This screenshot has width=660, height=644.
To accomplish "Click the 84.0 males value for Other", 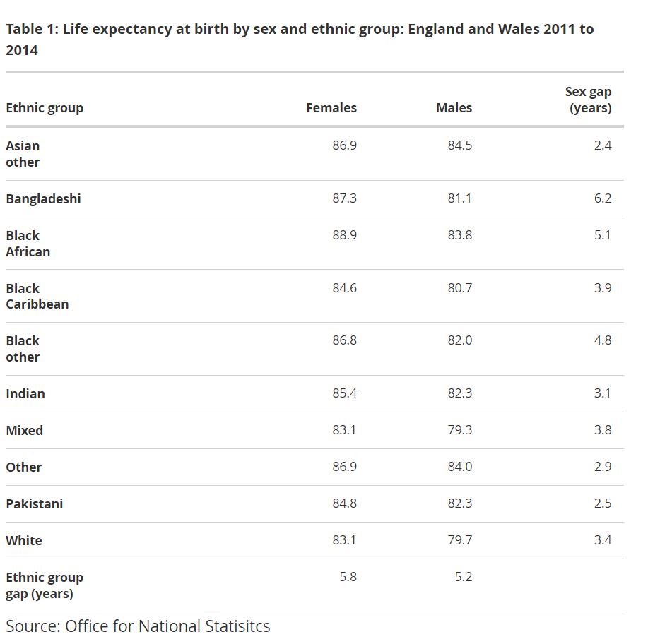I will [x=459, y=467].
